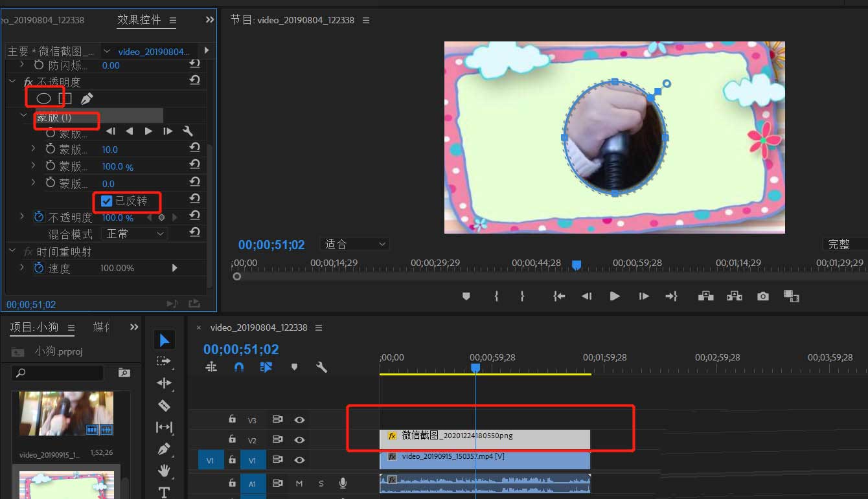Open the 适合 zoom level dropdown
868x499 pixels.
coord(355,244)
